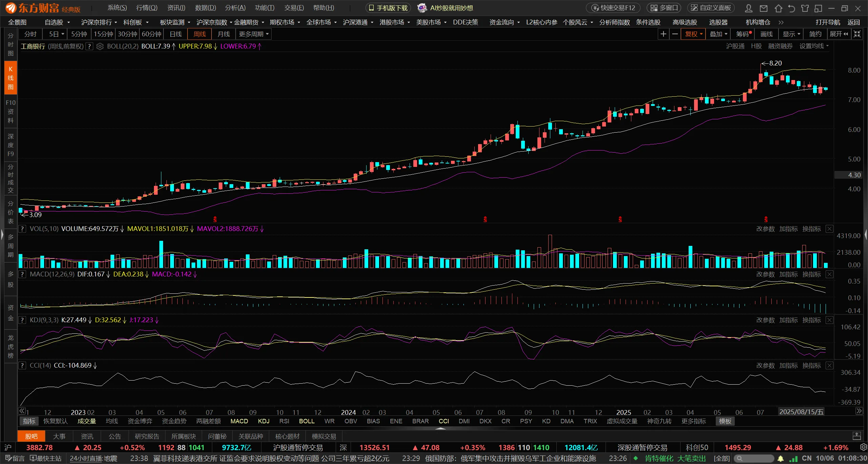Switch to the 月线 monthly chart tab
This screenshot has height=464, width=868.
coord(223,34)
